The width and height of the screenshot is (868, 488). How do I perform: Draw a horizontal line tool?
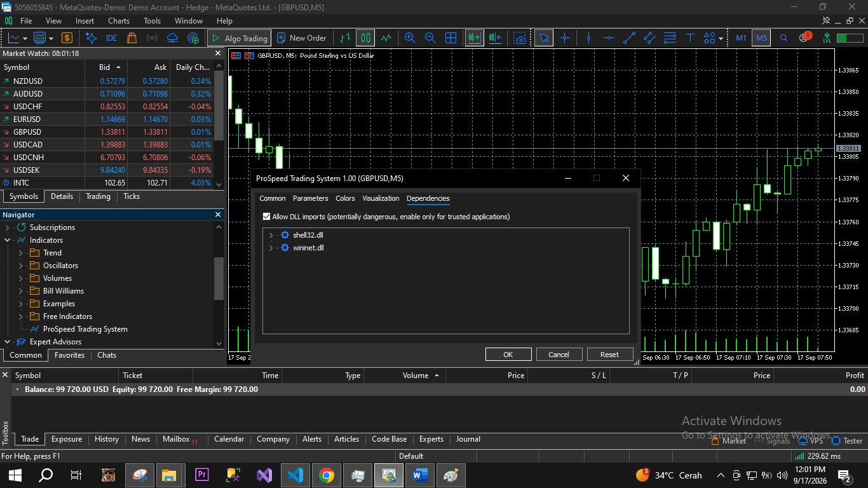pos(609,38)
